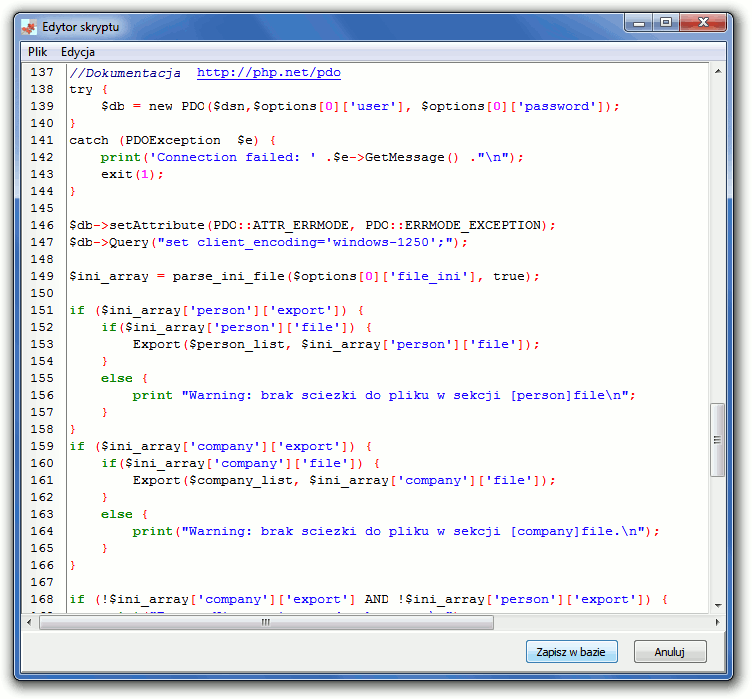Open the Plik menu

click(38, 52)
